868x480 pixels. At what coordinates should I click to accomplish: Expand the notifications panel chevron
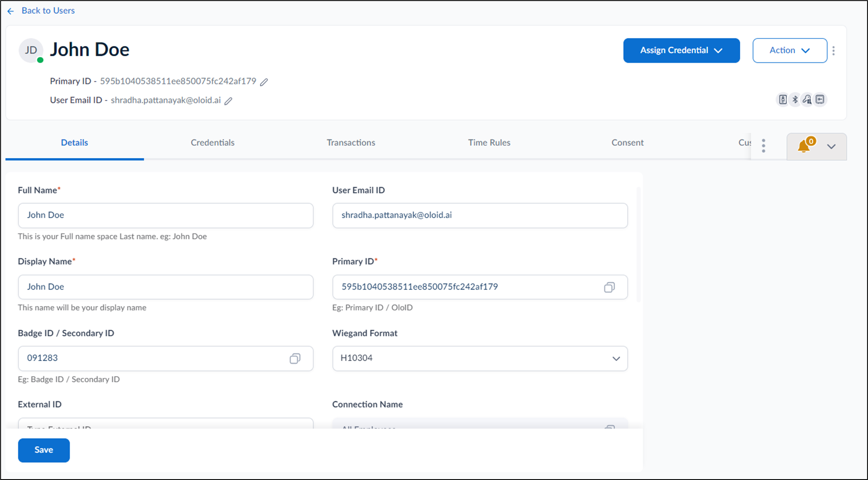(x=831, y=147)
